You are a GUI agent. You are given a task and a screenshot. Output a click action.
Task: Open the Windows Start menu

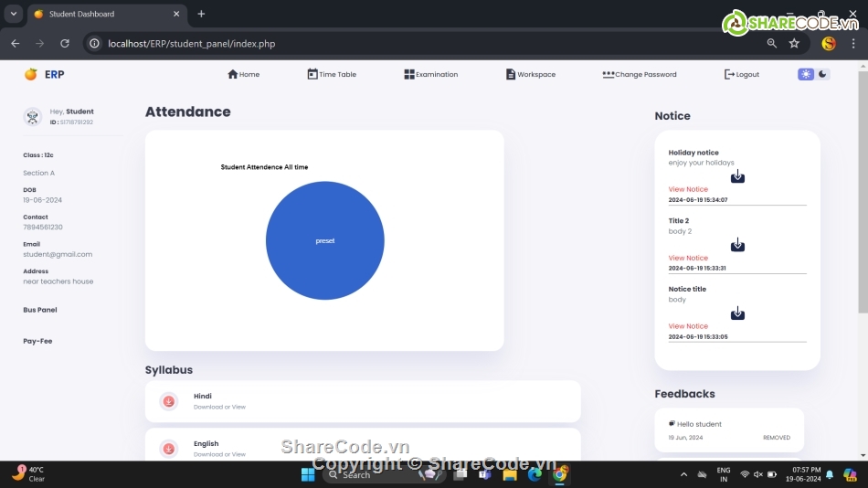pyautogui.click(x=308, y=474)
